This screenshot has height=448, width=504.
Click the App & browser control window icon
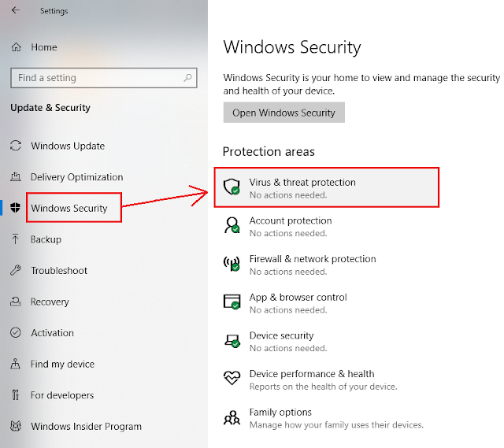click(x=232, y=302)
